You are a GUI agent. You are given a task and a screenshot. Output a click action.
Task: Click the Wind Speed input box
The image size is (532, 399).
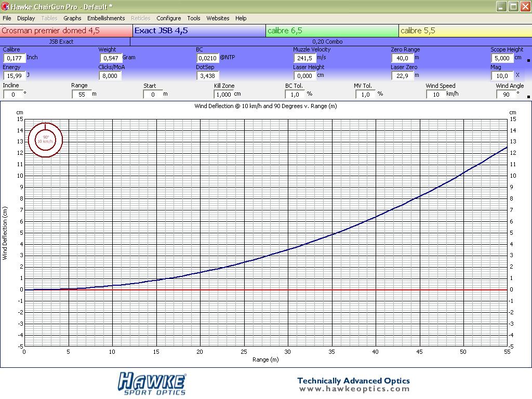point(435,94)
